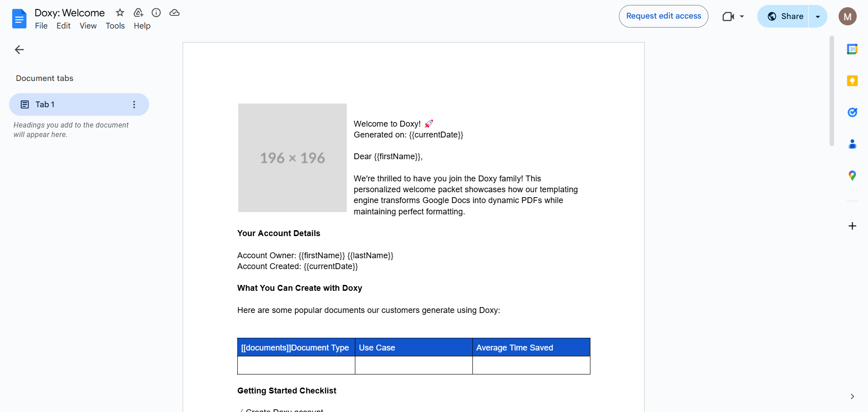This screenshot has height=412, width=868.
Task: Click the Average Time Saved header cell
Action: [531, 347]
